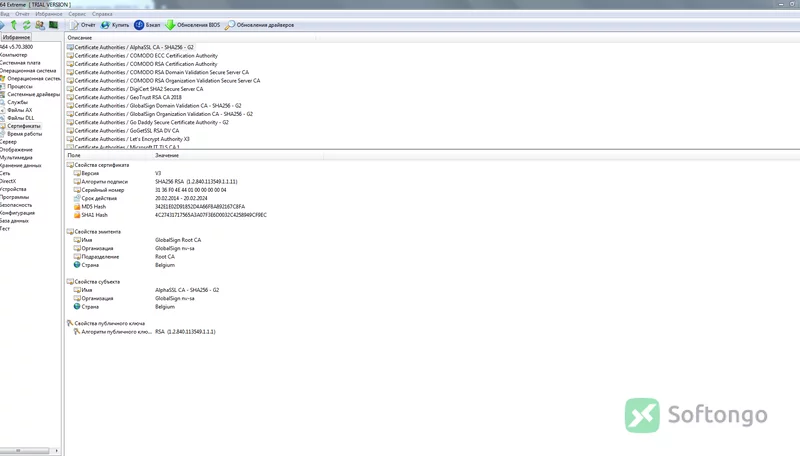Click the Значение column header

pyautogui.click(x=238, y=155)
